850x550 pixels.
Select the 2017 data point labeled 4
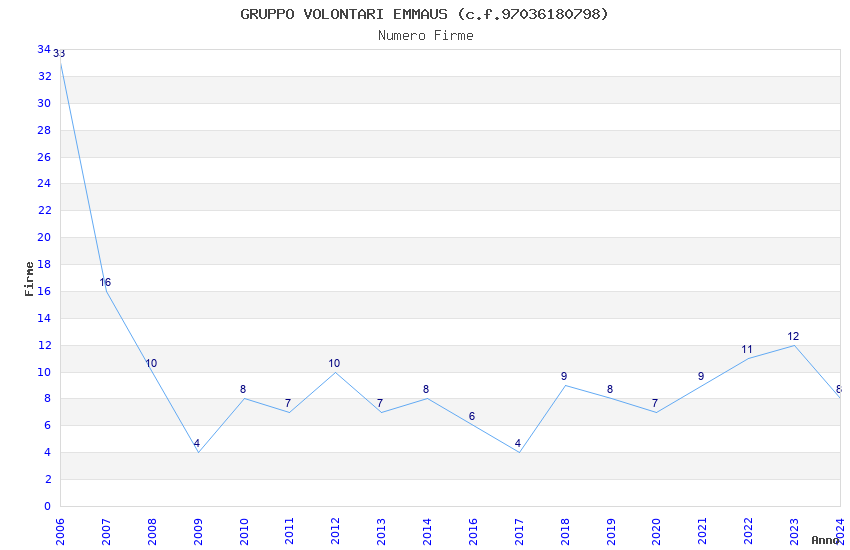click(x=518, y=452)
